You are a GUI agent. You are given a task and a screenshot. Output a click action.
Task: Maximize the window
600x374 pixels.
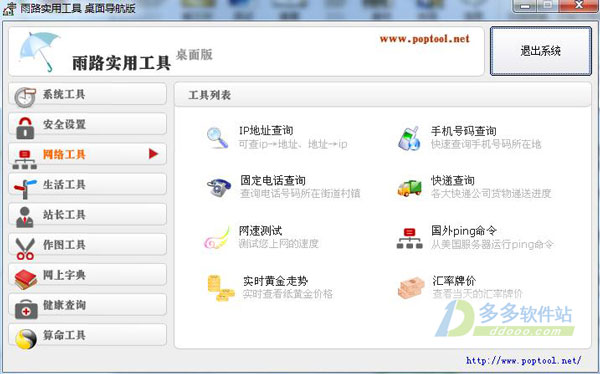pyautogui.click(x=548, y=5)
